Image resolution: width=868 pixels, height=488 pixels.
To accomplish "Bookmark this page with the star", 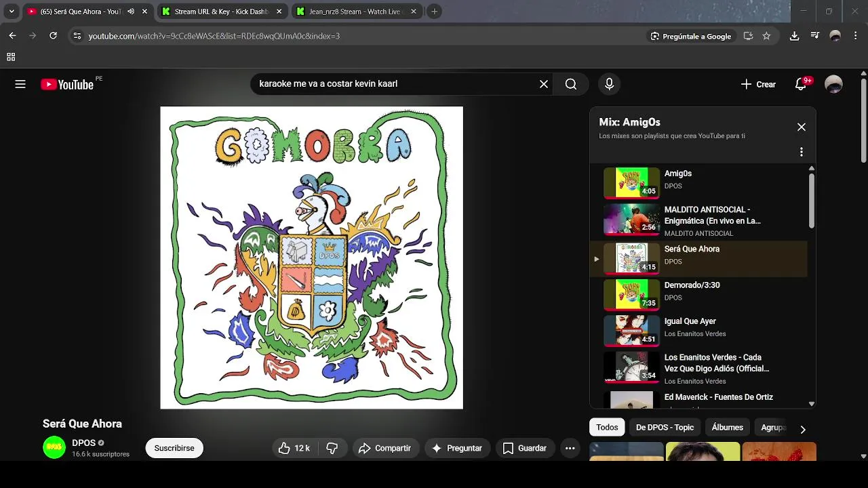I will click(766, 36).
